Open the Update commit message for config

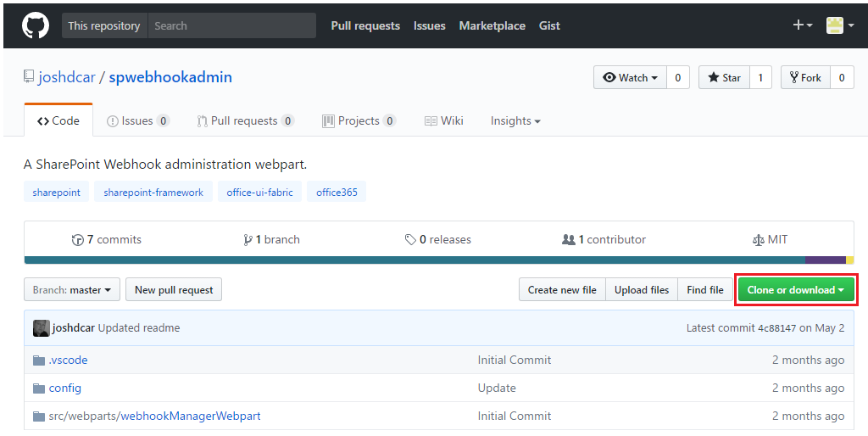point(497,388)
